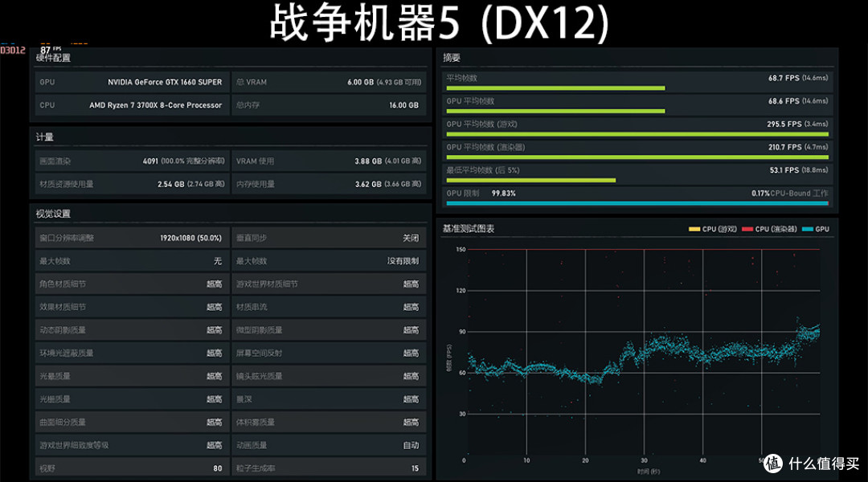Image resolution: width=868 pixels, height=482 pixels.
Task: Click the 材质串流 row label
Action: pos(252,307)
